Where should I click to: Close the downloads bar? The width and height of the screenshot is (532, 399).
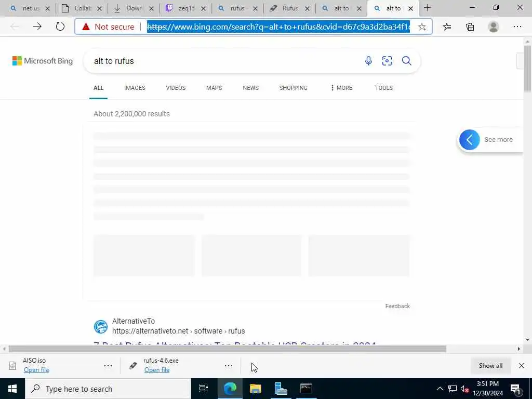(x=521, y=365)
